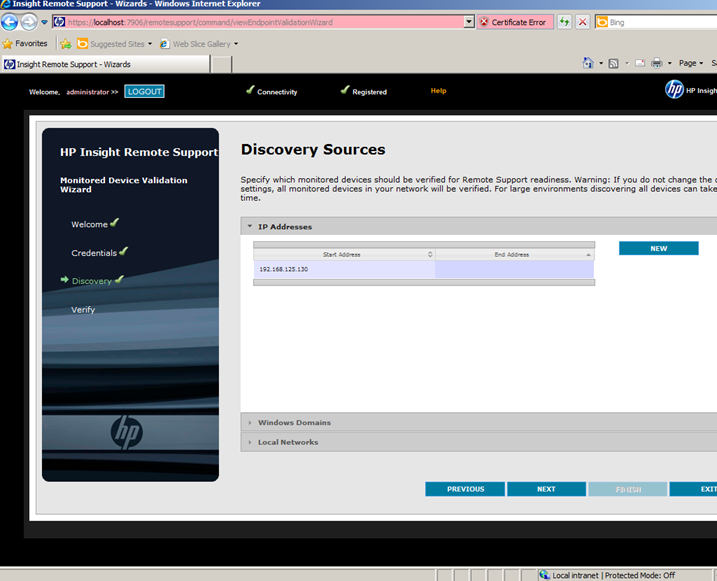Expand the Windows Domains section
The image size is (717, 581).
[x=250, y=423]
